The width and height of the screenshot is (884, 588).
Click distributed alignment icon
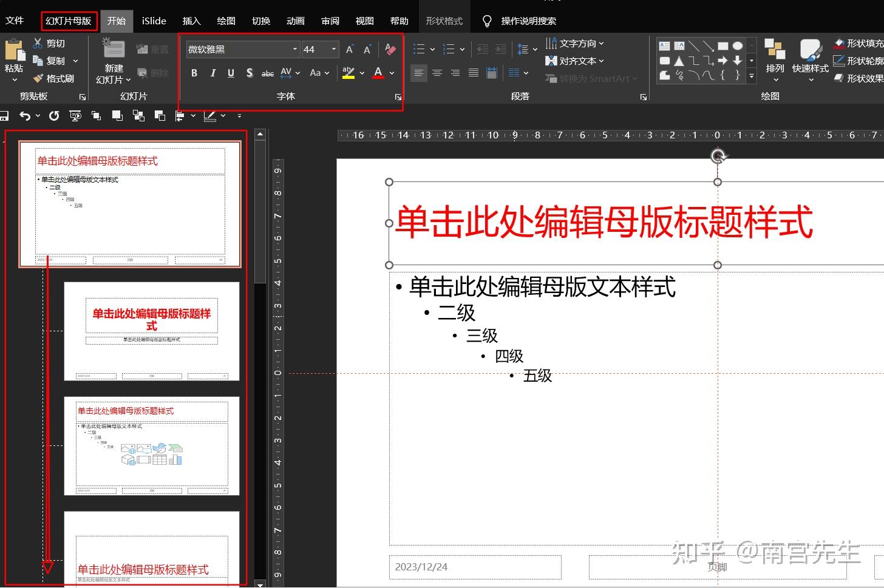click(492, 73)
